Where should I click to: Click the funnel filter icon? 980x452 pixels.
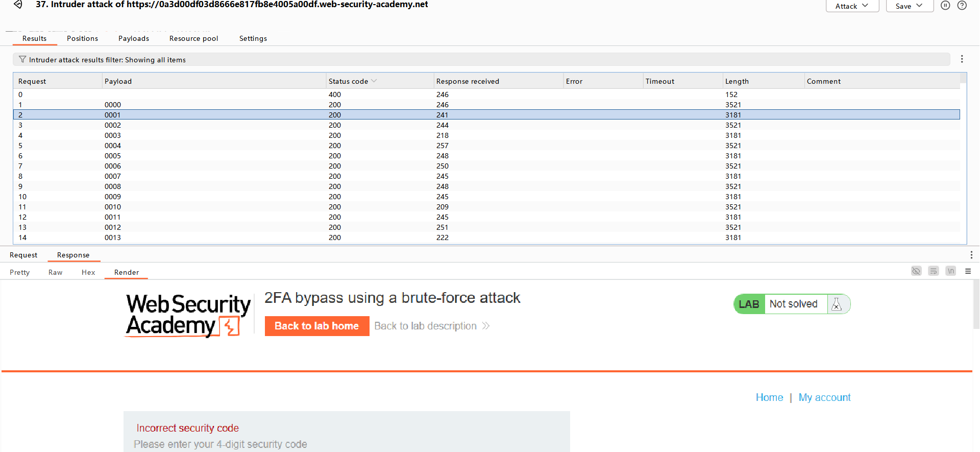pyautogui.click(x=22, y=60)
